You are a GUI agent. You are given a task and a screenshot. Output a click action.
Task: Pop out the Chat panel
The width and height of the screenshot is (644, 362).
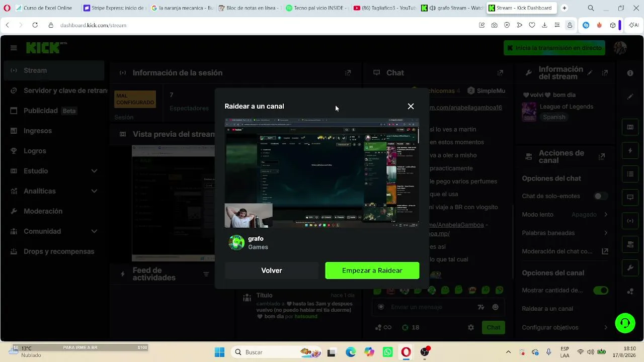click(500, 73)
